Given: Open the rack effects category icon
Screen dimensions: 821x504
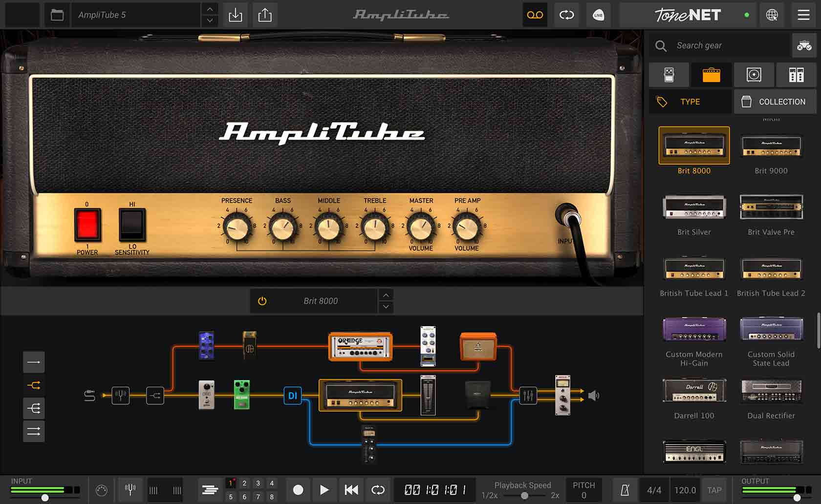Looking at the screenshot, I should point(796,75).
